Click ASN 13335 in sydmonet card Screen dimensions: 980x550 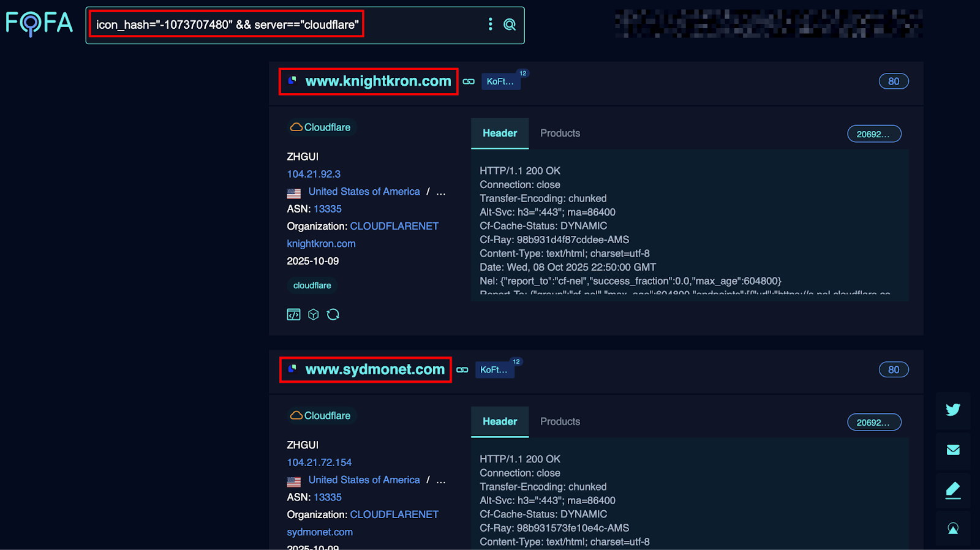(328, 497)
